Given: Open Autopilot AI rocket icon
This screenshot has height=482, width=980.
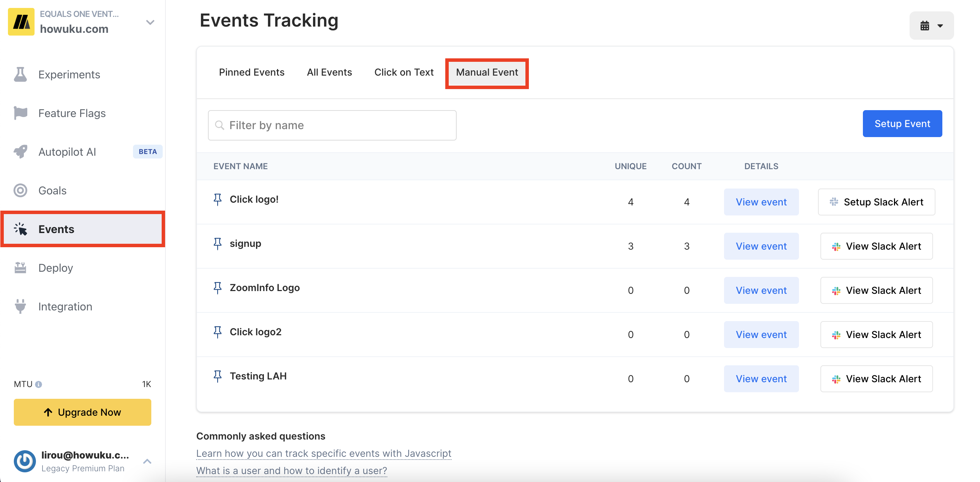Looking at the screenshot, I should (20, 152).
